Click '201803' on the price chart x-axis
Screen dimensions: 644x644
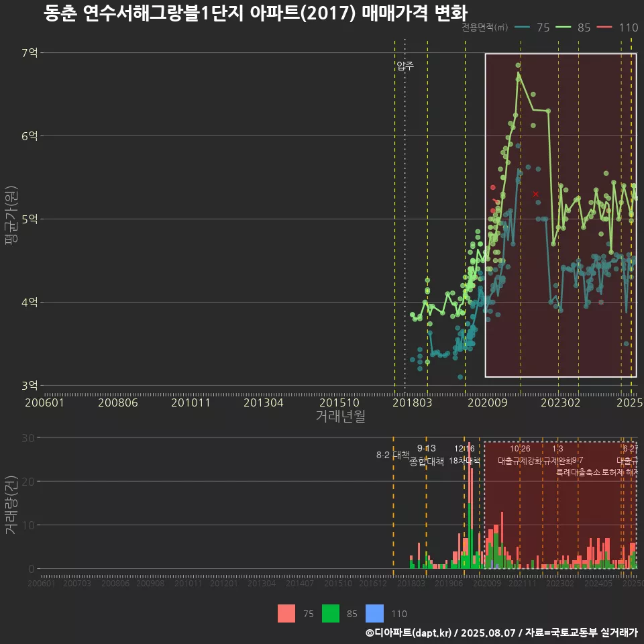[413, 402]
